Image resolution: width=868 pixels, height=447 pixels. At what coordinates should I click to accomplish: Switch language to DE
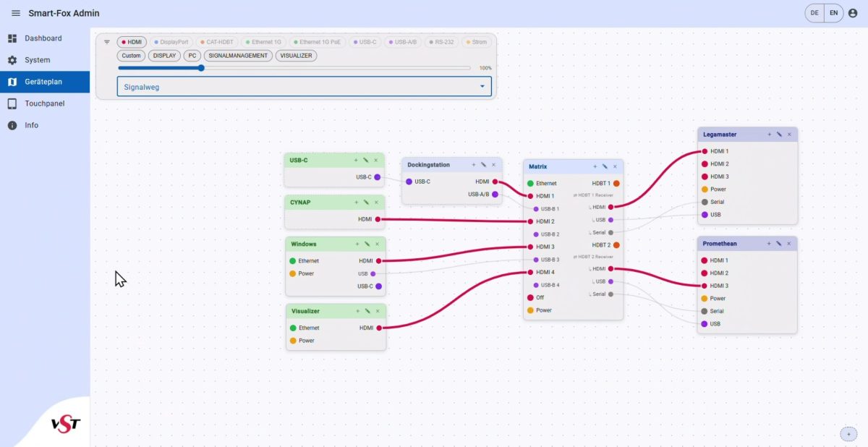point(814,13)
